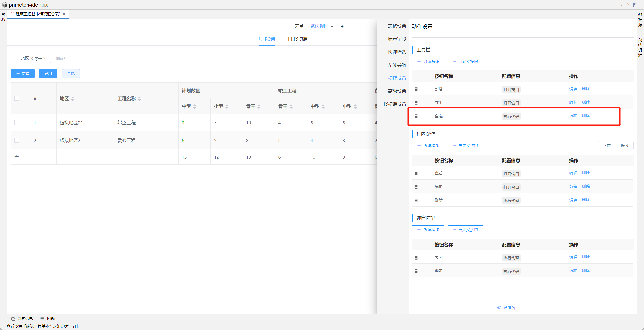Click sort icon on 工程名称 column
The image size is (644, 330).
click(x=139, y=99)
